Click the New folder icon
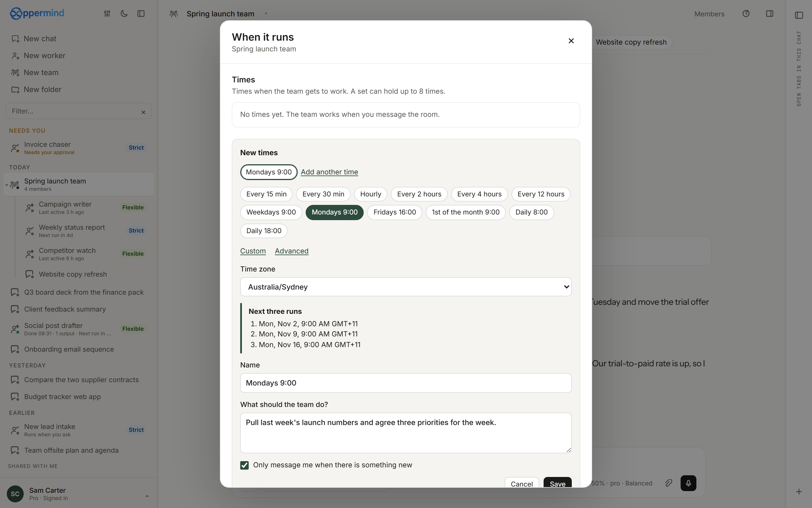812x508 pixels. [x=16, y=90]
